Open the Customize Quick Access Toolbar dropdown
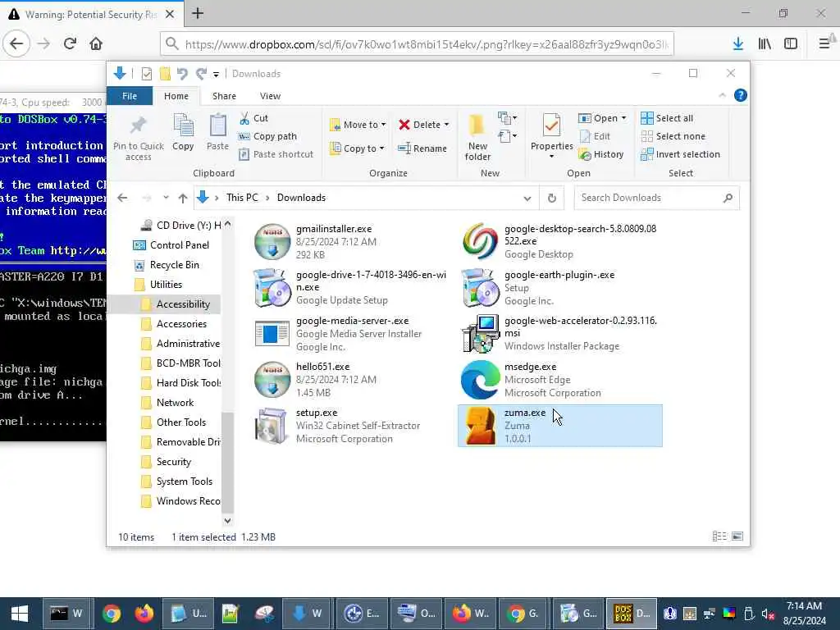 pos(216,74)
